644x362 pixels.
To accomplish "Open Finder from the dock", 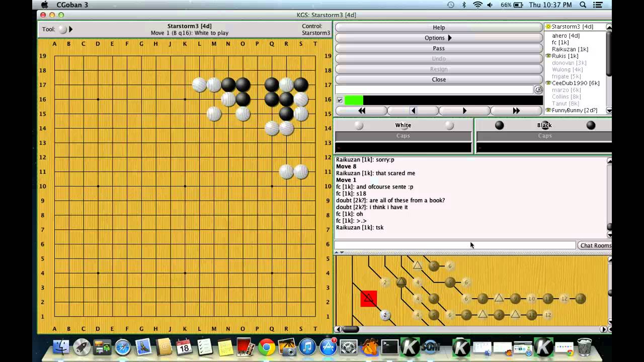I will pyautogui.click(x=61, y=347).
